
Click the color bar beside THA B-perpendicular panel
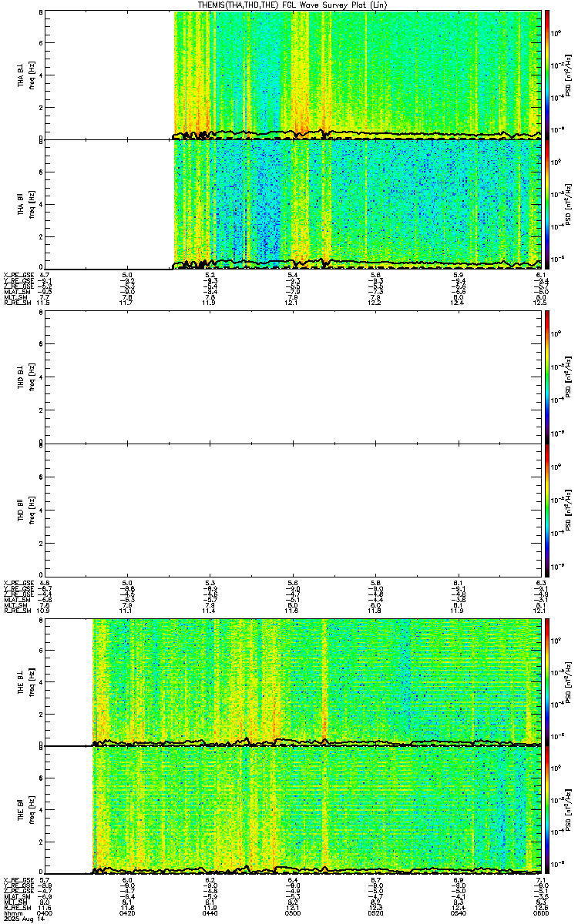tap(547, 75)
